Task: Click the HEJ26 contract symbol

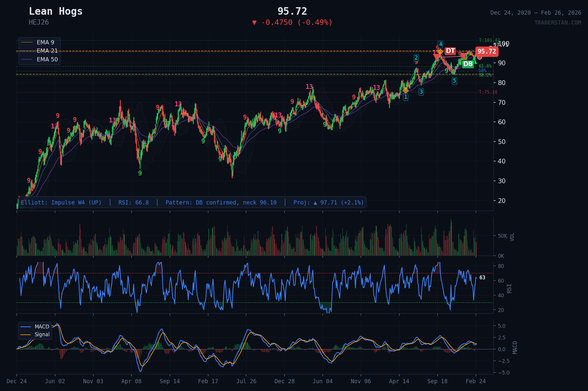Action: 39,22
